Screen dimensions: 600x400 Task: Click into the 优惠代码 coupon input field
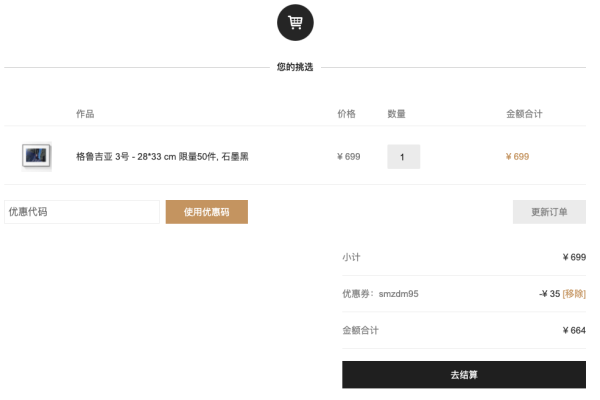pos(82,212)
